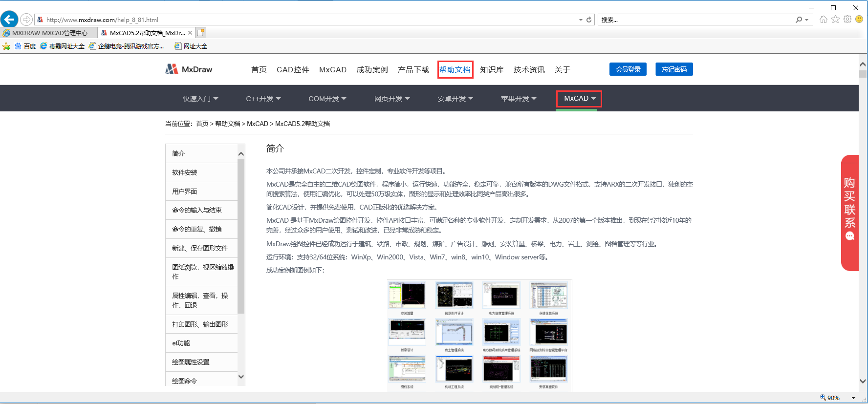
Task: Open CAD控件 menu item
Action: click(293, 69)
